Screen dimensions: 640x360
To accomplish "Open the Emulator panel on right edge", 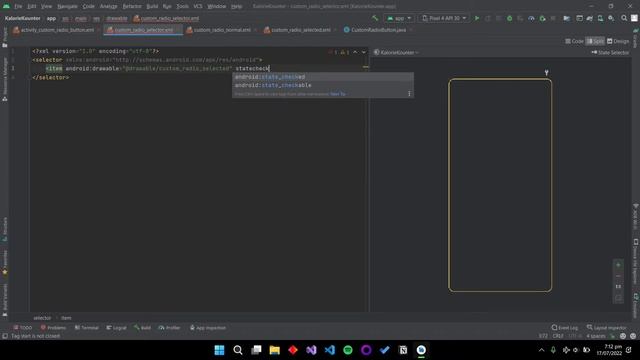I will [636, 305].
